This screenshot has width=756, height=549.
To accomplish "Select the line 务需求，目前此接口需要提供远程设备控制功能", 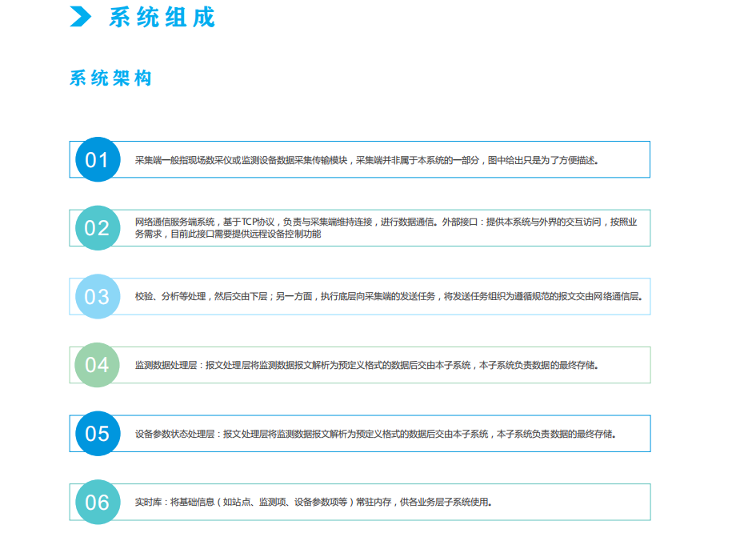I will (227, 234).
